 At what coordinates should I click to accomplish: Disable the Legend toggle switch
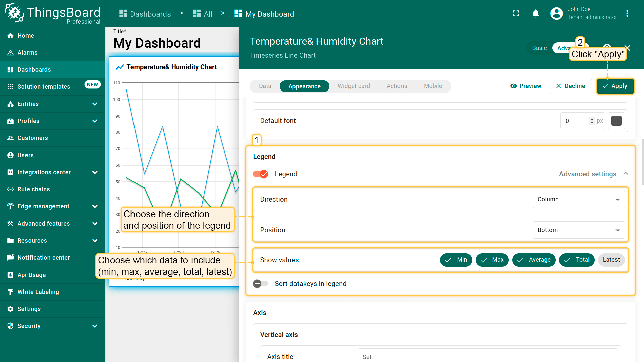coord(261,174)
